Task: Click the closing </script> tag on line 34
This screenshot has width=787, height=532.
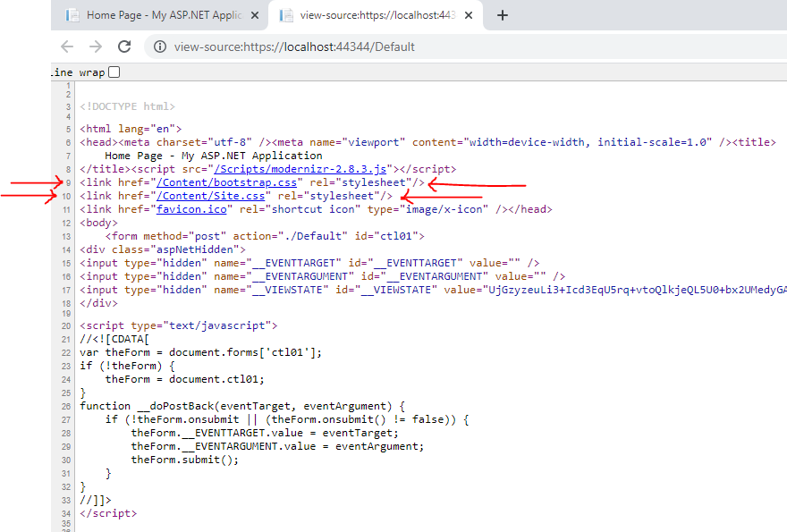Action: point(108,513)
